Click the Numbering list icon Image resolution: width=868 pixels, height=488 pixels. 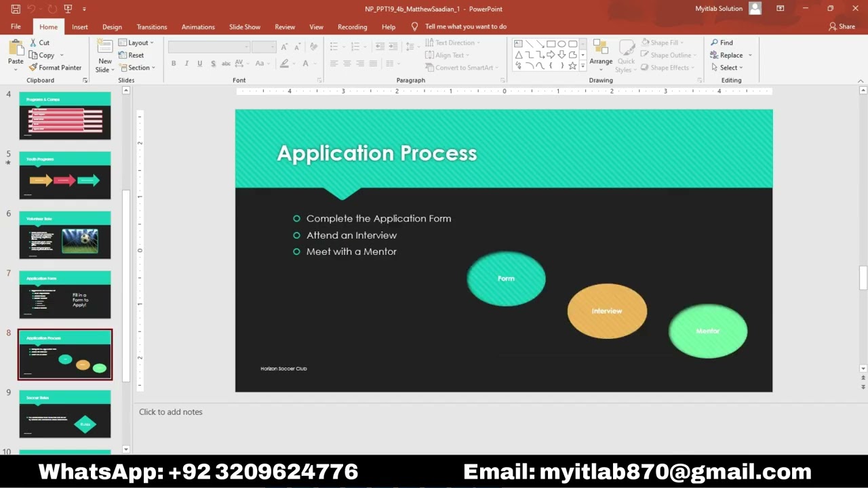tap(356, 46)
